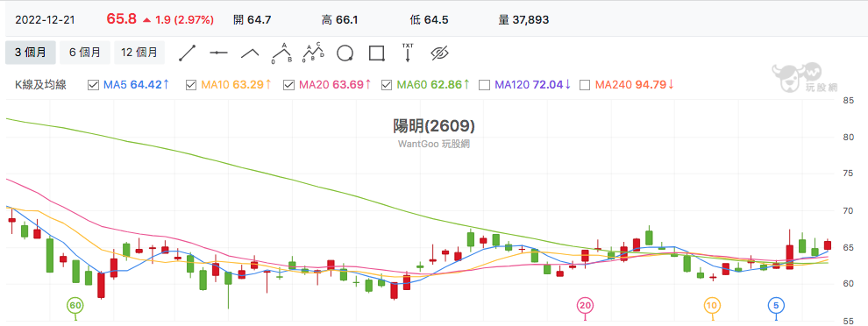Select the rectangle drawing tool
Viewport: 868px width, 326px height.
pos(376,53)
